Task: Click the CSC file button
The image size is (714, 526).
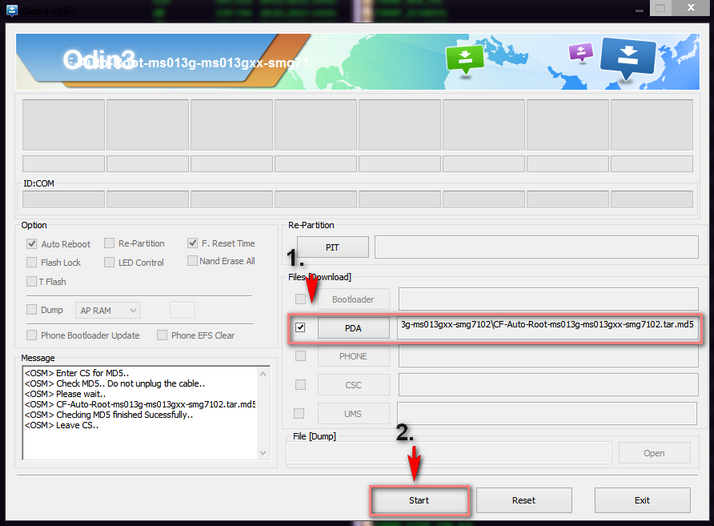Action: point(353,385)
